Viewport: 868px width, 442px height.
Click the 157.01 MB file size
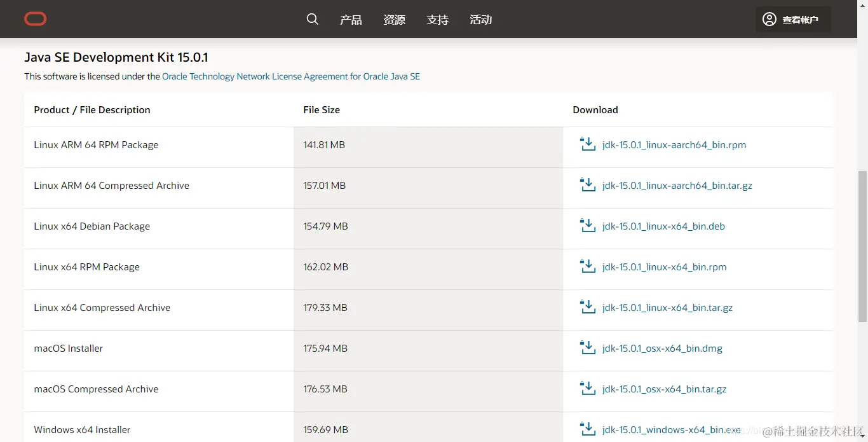coord(325,186)
